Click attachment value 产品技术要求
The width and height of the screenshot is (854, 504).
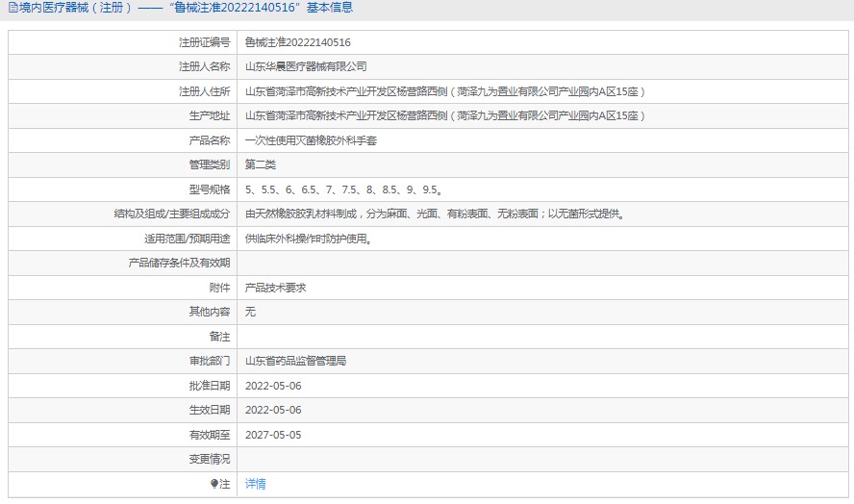(275, 288)
